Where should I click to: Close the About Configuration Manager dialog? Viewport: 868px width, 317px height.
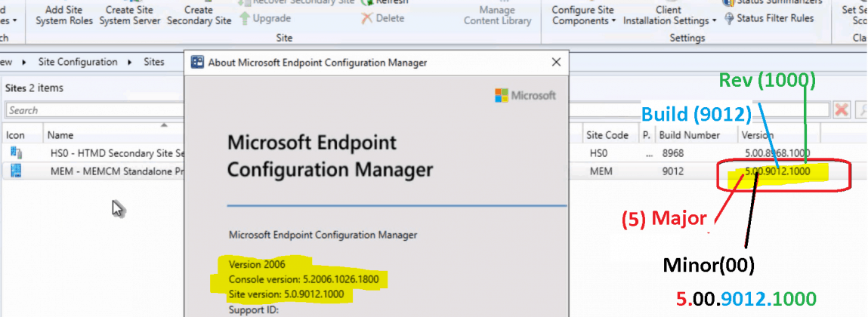pos(556,63)
